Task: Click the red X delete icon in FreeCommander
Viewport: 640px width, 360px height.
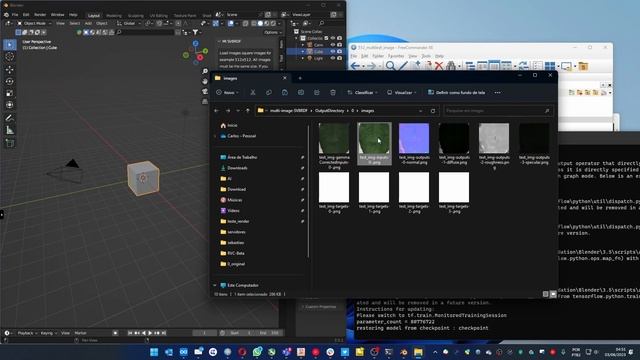Action: pos(439,66)
